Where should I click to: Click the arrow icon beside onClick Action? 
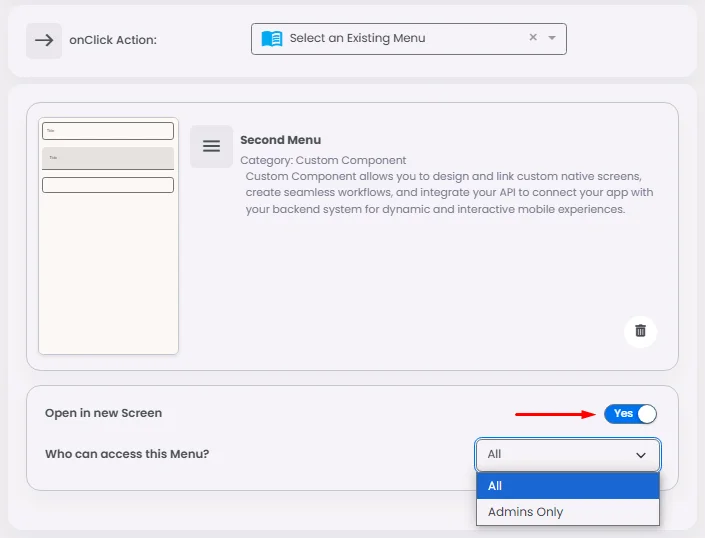tap(43, 40)
